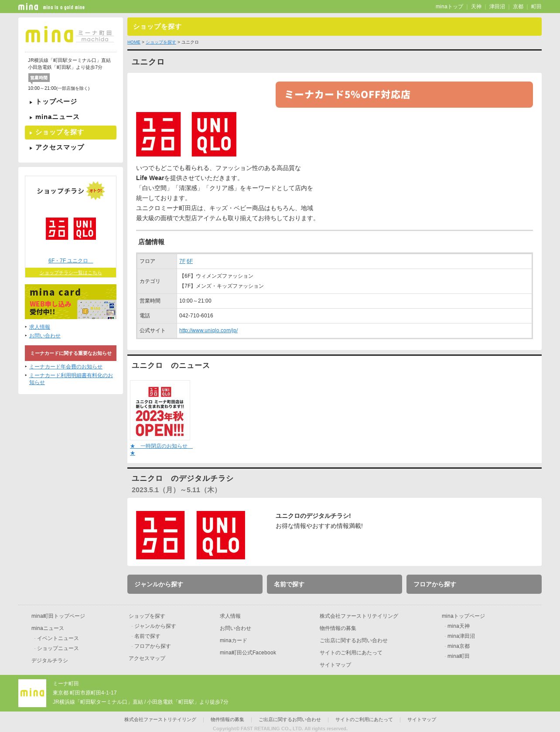The height and width of the screenshot is (732, 560).
Task: Open mina京都 footer link
Action: (x=458, y=646)
